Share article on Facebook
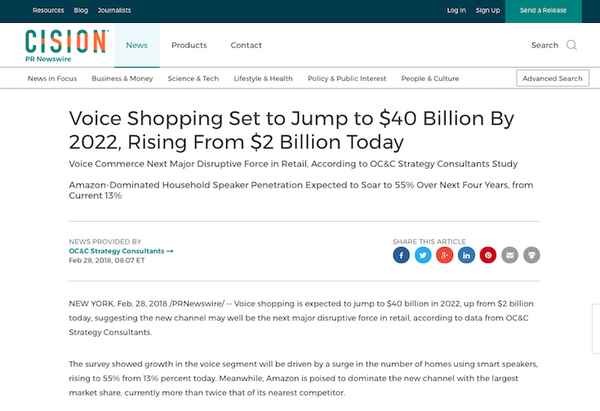Image resolution: width=600 pixels, height=411 pixels. click(x=401, y=255)
